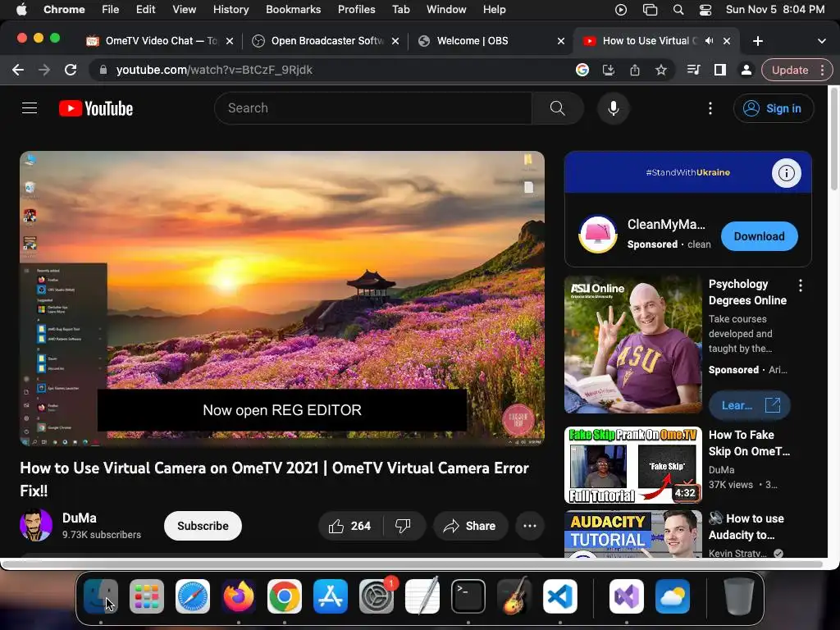Click the Chrome Update button
Viewport: 840px width, 630px height.
tap(790, 71)
